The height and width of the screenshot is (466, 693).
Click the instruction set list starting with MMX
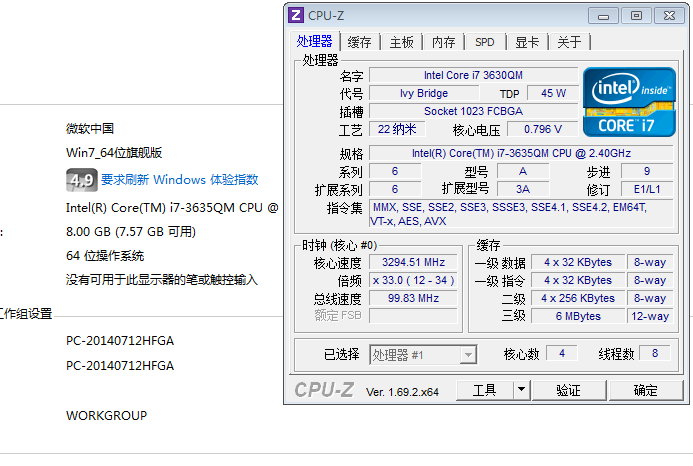tap(521, 214)
